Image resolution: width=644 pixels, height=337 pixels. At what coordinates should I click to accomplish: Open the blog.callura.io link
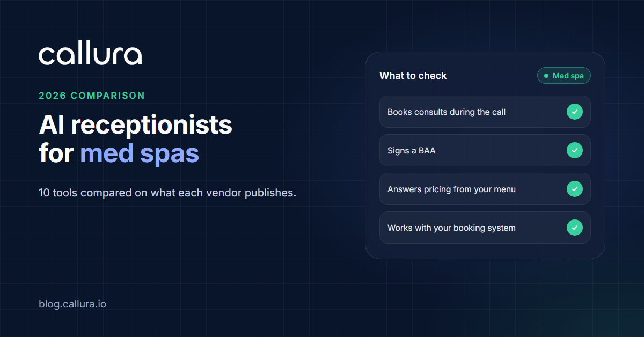72,304
